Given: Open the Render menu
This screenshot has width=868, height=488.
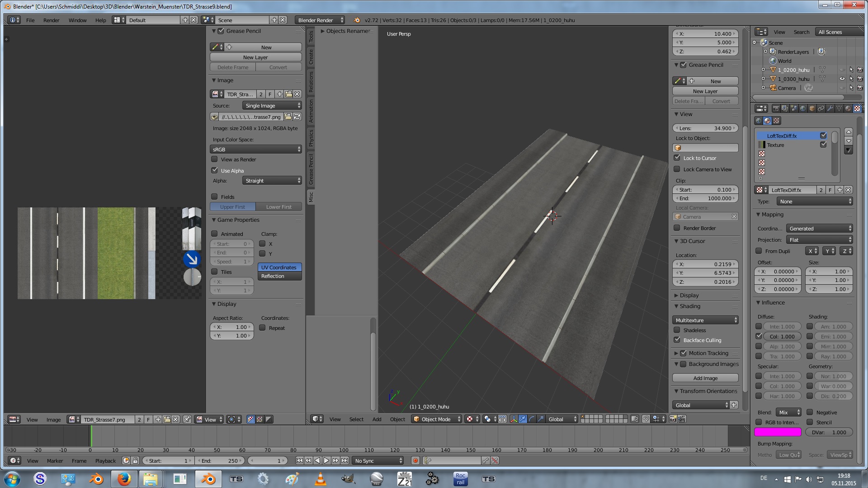Looking at the screenshot, I should [51, 20].
